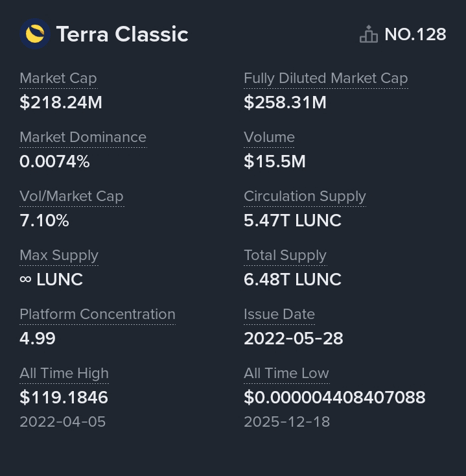Screen dimensions: 466x476
Task: Click the ranking podium icon
Action: pyautogui.click(x=368, y=34)
